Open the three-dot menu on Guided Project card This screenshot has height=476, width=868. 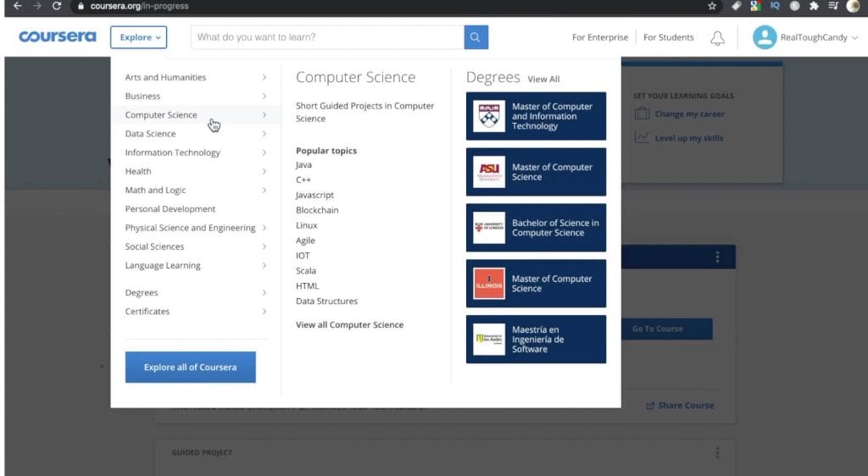point(717,453)
